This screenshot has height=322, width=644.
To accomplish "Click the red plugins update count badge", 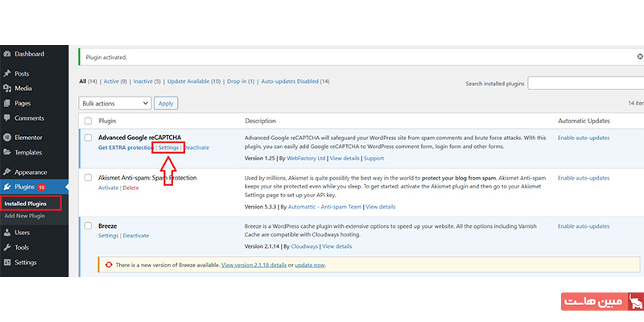I will (x=41, y=188).
